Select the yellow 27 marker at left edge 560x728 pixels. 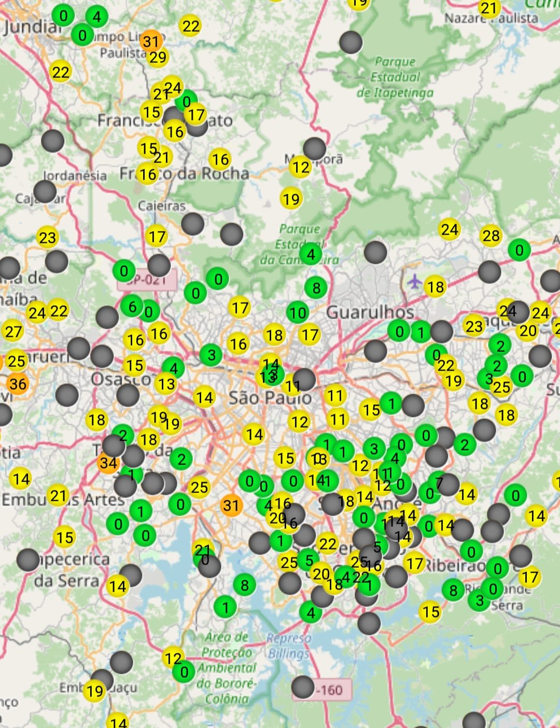click(x=13, y=331)
